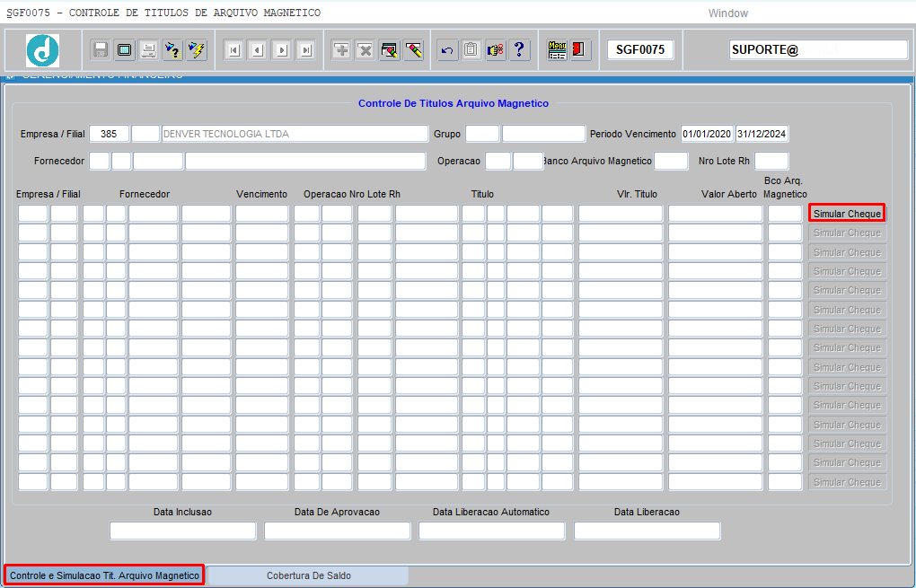Screen dimensions: 916x588
Task: Click the enabled Simular Cheque button
Action: 847,213
